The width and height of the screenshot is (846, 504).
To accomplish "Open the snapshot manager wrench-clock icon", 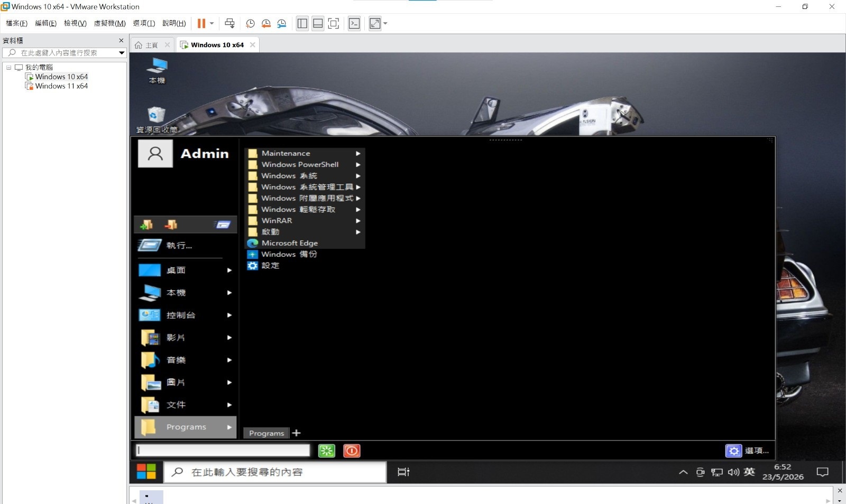I will pyautogui.click(x=281, y=23).
